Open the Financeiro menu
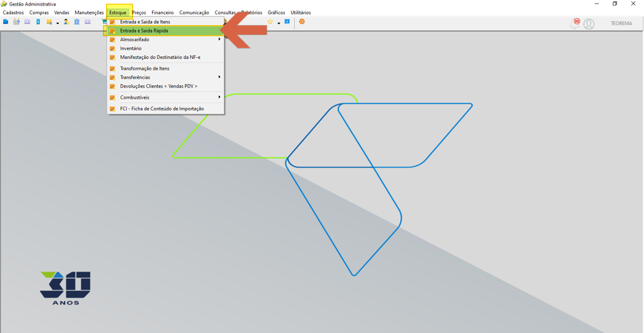The image size is (644, 333). click(x=162, y=13)
